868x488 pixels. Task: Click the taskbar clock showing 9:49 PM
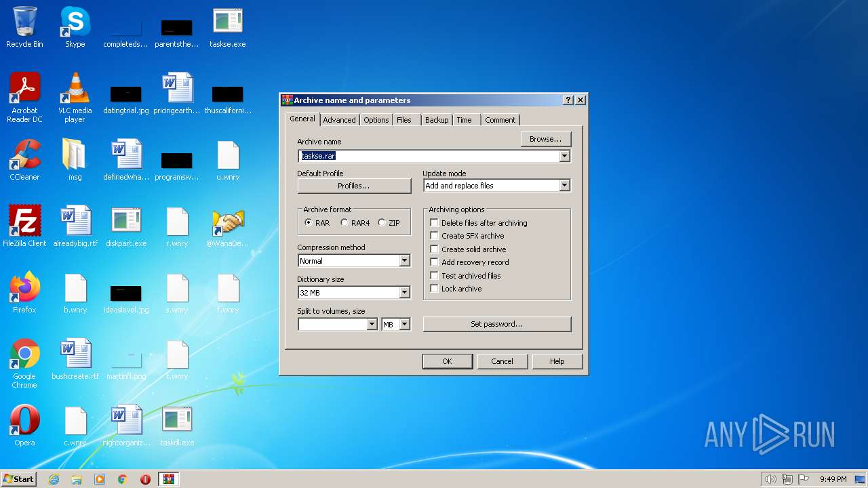pyautogui.click(x=833, y=479)
